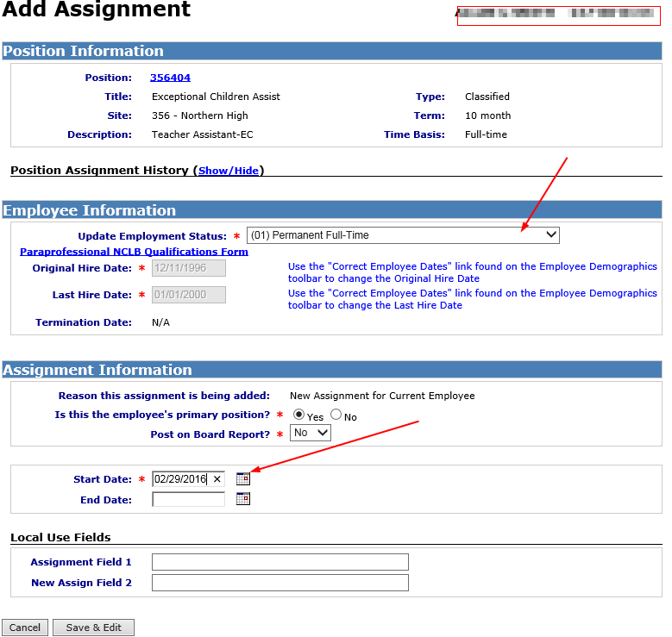This screenshot has width=672, height=637.
Task: Select No for primary position
Action: [336, 415]
